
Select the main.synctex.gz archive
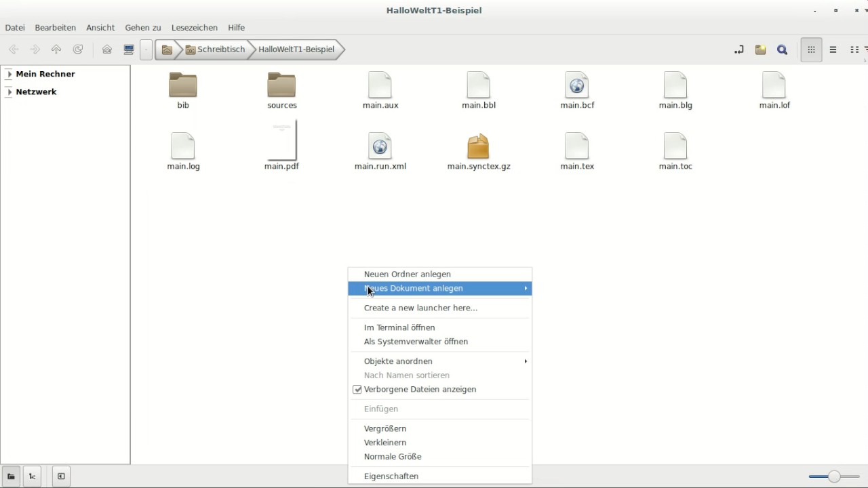(x=479, y=151)
